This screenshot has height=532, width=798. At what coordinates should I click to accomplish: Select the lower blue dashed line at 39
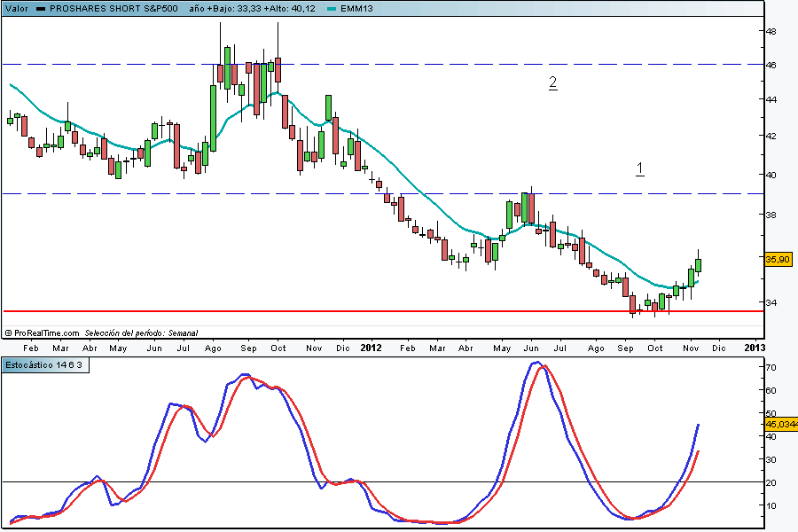coord(266,193)
